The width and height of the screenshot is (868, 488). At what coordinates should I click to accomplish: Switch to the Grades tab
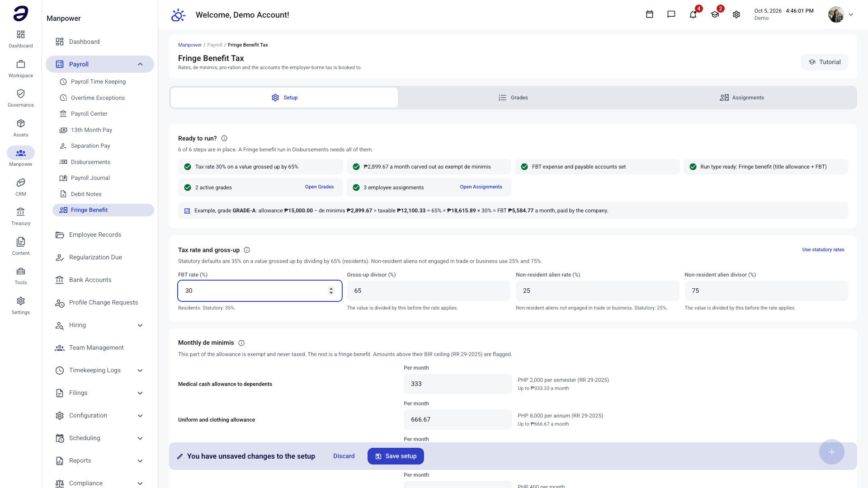point(513,98)
